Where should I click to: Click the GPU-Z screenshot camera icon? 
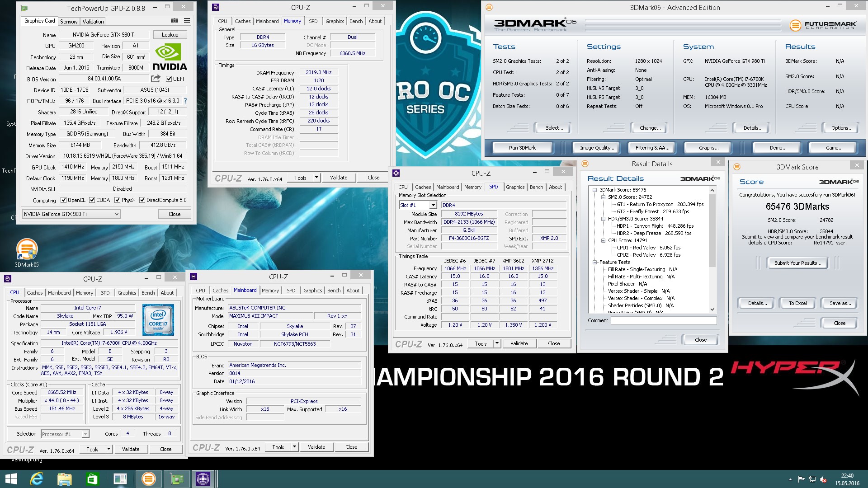175,21
